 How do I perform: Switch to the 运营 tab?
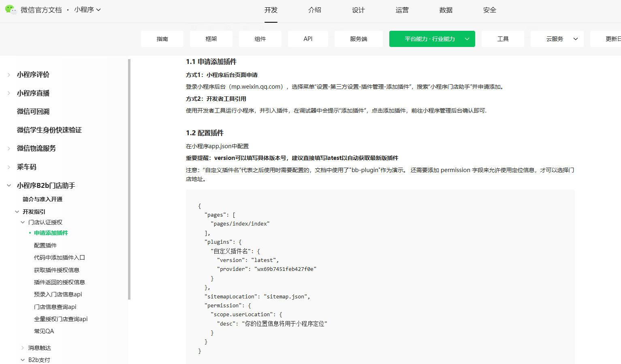402,10
